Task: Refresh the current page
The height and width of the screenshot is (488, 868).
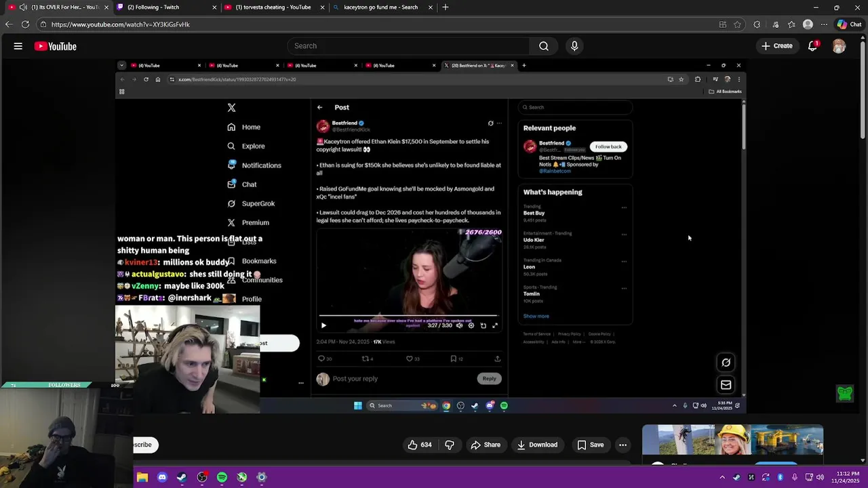Action: pos(25,24)
